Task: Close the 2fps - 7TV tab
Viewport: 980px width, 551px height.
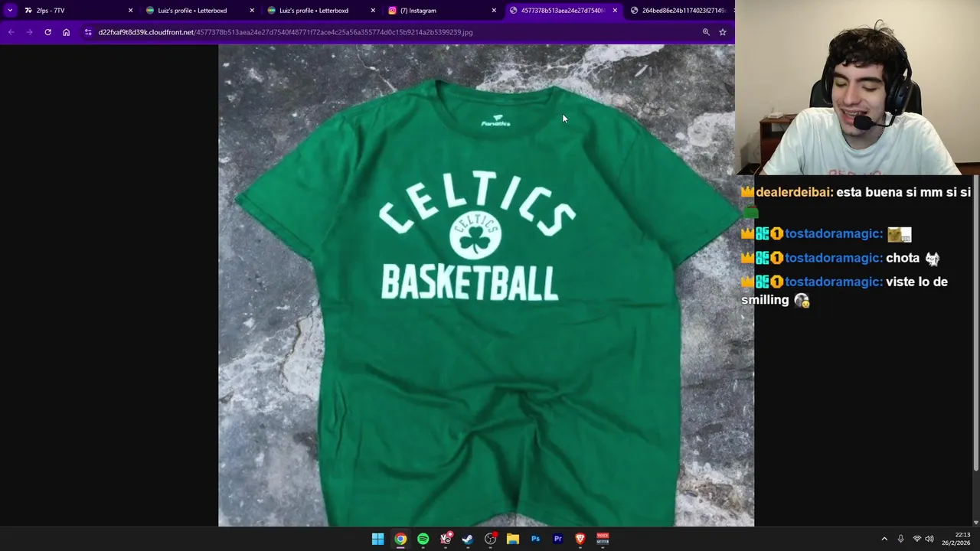Action: click(130, 11)
